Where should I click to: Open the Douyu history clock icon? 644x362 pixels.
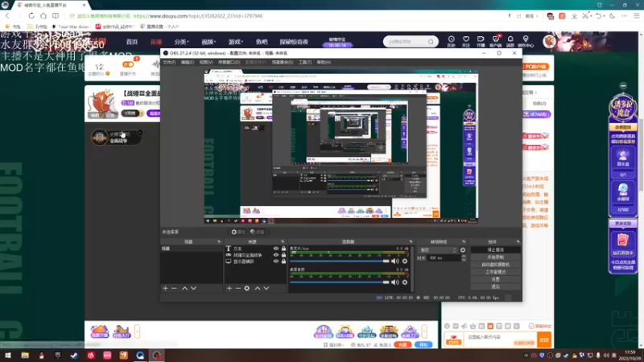(451, 42)
